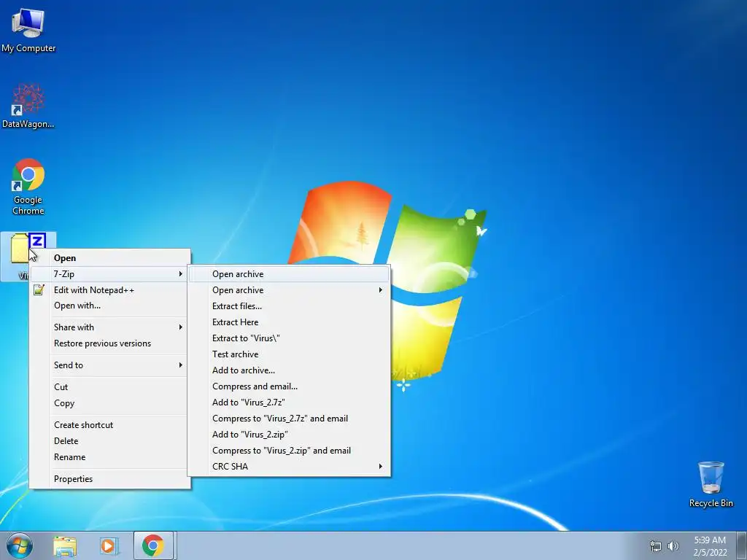This screenshot has height=560, width=747.
Task: Choose Extract files...
Action: [289, 306]
